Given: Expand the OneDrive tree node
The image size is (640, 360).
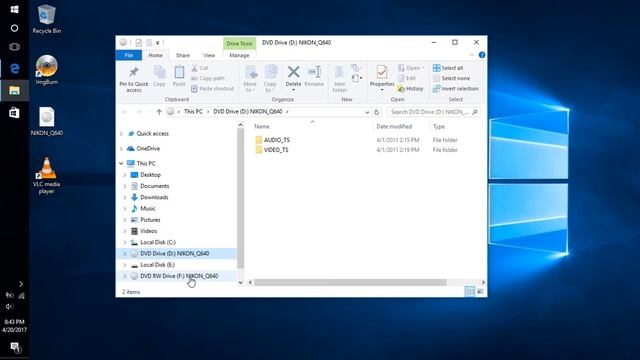Looking at the screenshot, I should (121, 149).
